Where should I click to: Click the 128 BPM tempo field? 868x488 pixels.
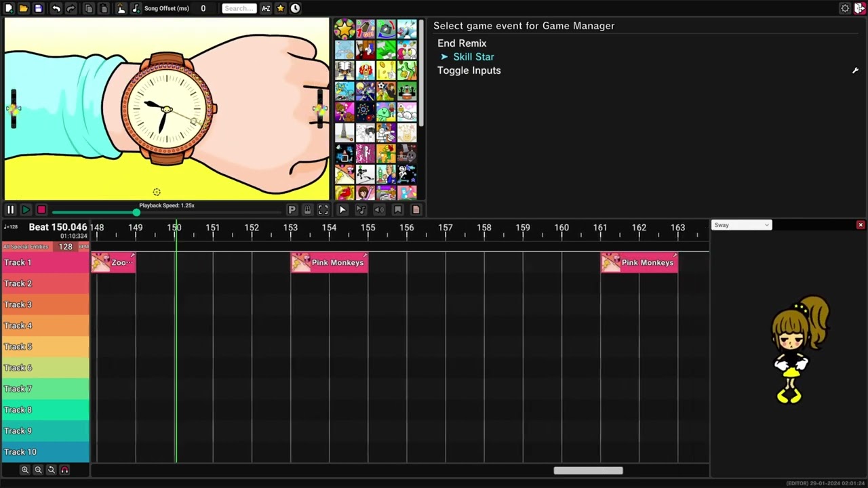(x=66, y=247)
